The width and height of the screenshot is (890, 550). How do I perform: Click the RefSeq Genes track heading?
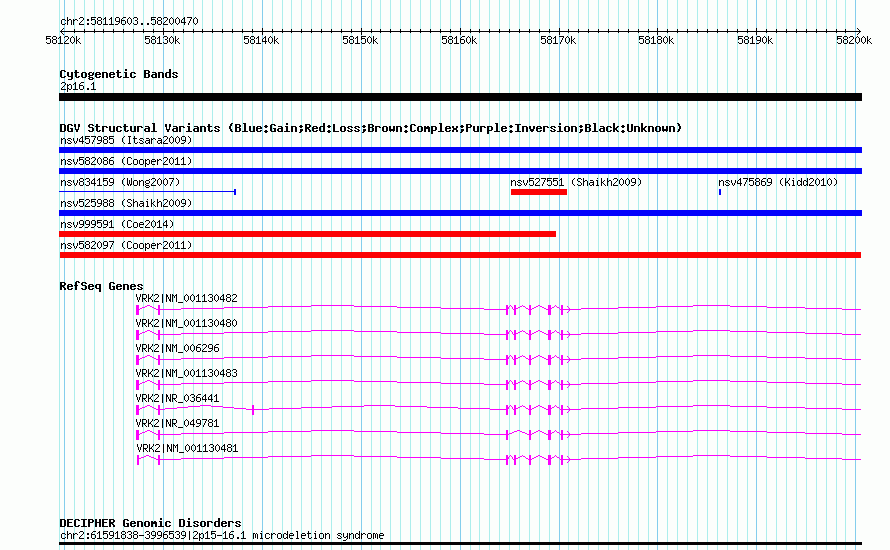101,286
